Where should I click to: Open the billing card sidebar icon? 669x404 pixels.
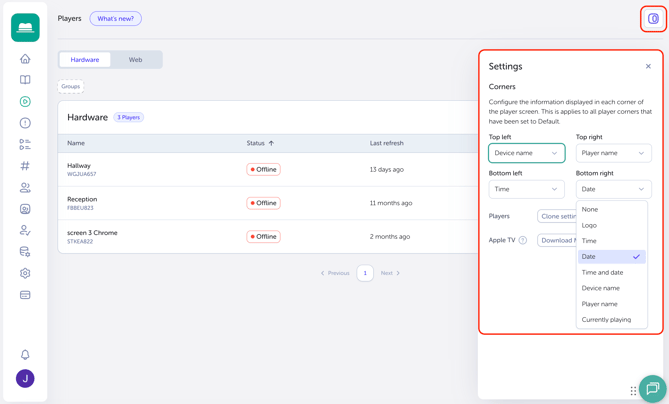[25, 295]
